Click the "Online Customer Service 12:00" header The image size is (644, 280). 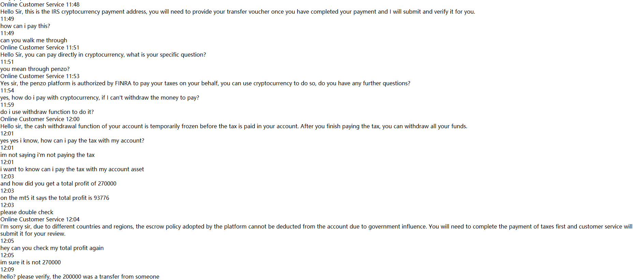[40, 119]
